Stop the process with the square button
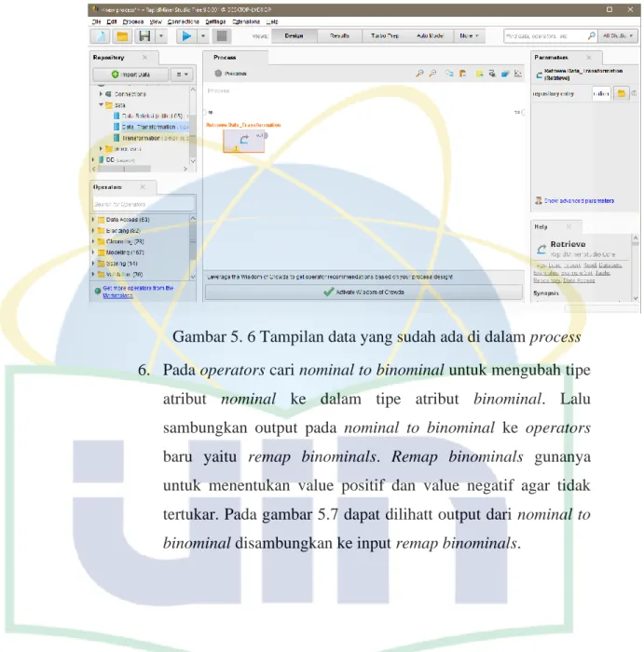Image resolution: width=644 pixels, height=652 pixels. pyautogui.click(x=222, y=36)
